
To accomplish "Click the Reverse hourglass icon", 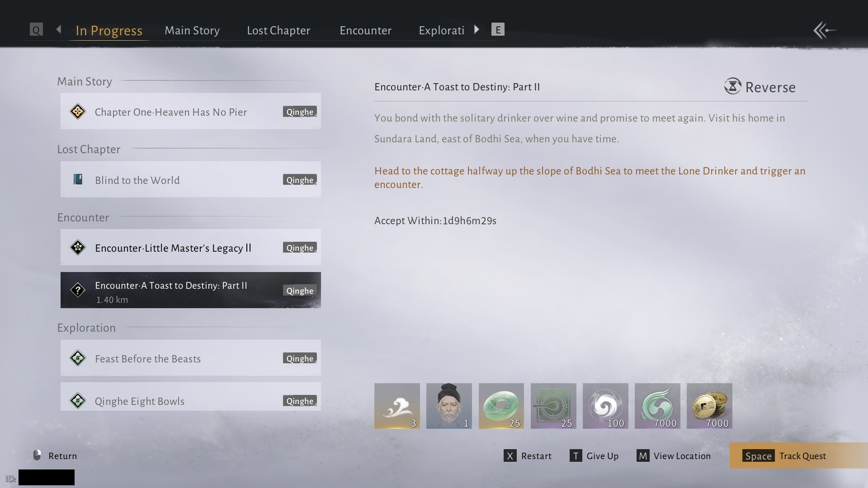I will click(732, 86).
